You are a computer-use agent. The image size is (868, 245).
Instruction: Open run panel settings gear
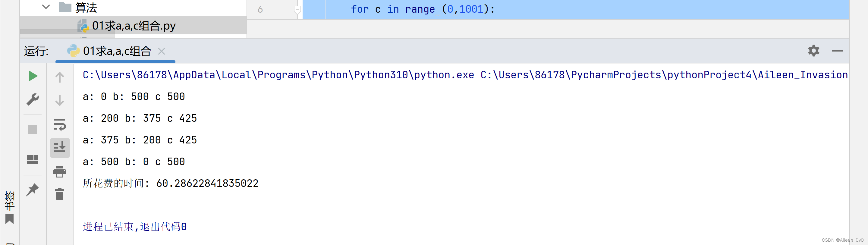(813, 51)
